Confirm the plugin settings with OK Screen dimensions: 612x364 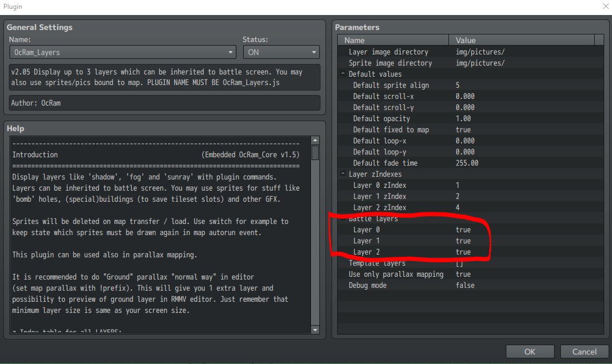tap(530, 352)
